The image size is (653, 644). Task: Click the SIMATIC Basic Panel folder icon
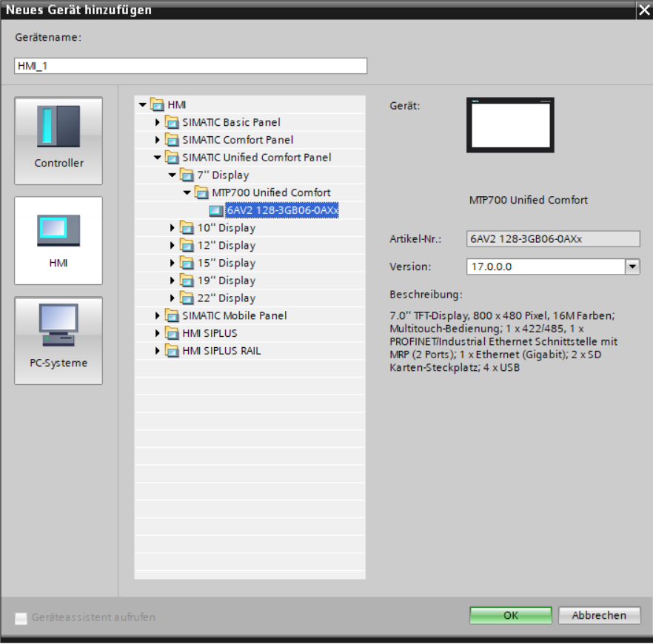pyautogui.click(x=172, y=122)
